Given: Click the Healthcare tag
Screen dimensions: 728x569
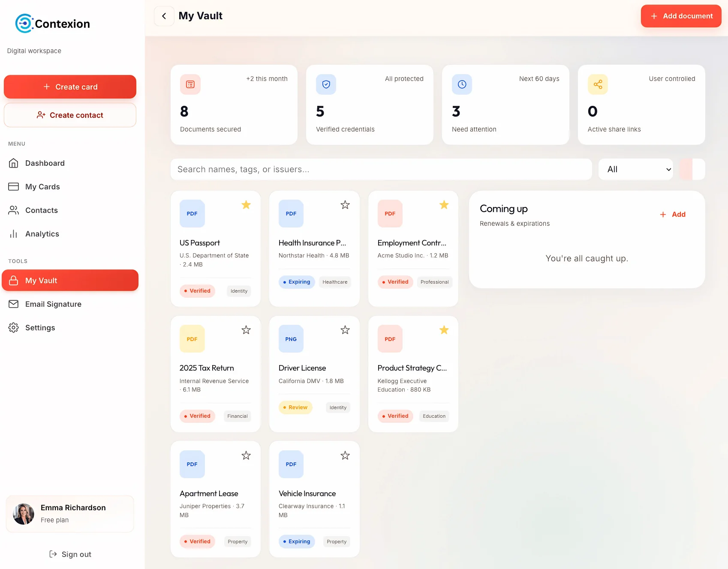Looking at the screenshot, I should coord(335,282).
